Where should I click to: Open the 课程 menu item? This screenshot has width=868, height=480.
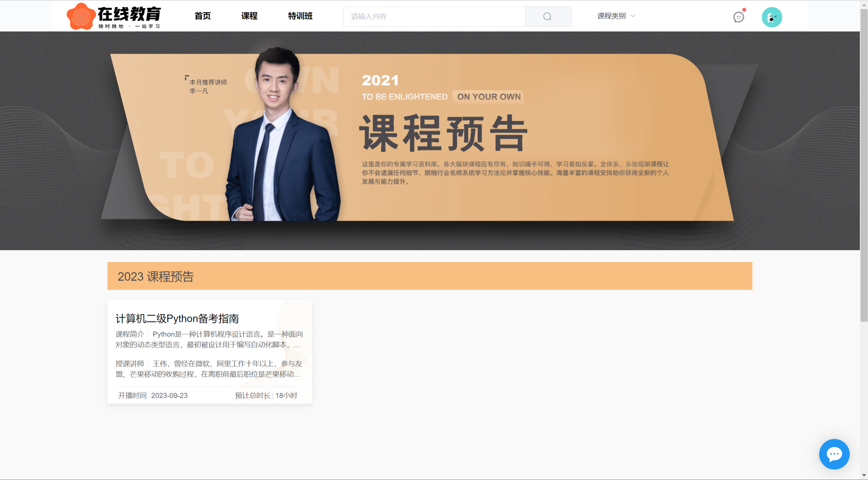click(x=249, y=16)
